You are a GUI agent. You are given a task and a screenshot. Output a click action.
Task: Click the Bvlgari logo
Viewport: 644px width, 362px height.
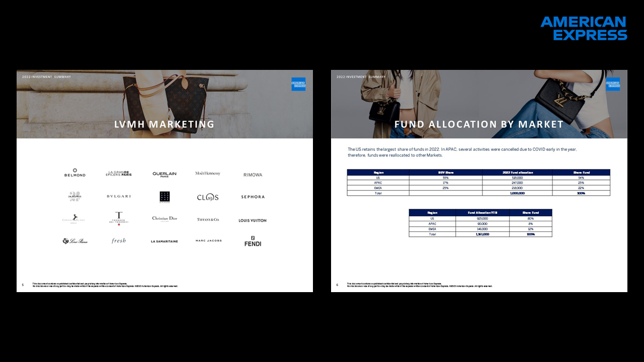tap(119, 196)
